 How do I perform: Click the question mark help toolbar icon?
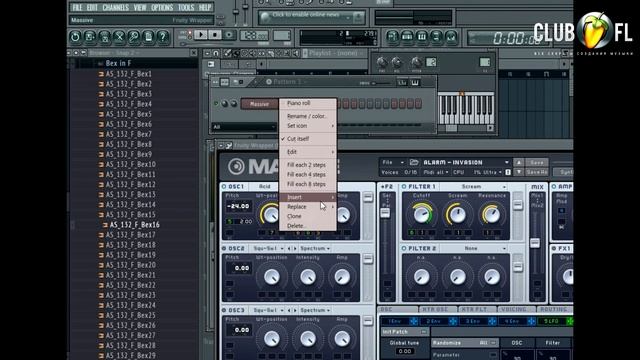tap(163, 37)
